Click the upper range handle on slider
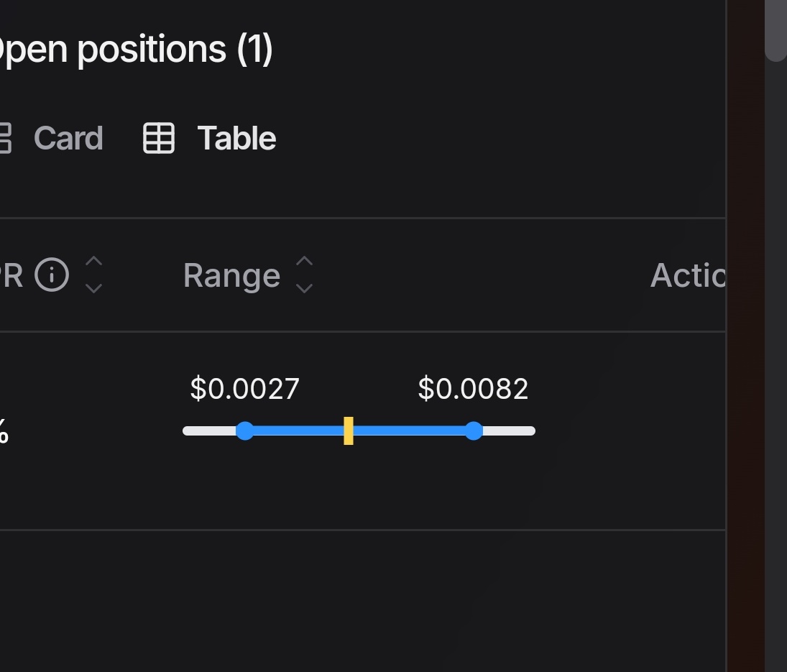The image size is (787, 672). coord(474,431)
